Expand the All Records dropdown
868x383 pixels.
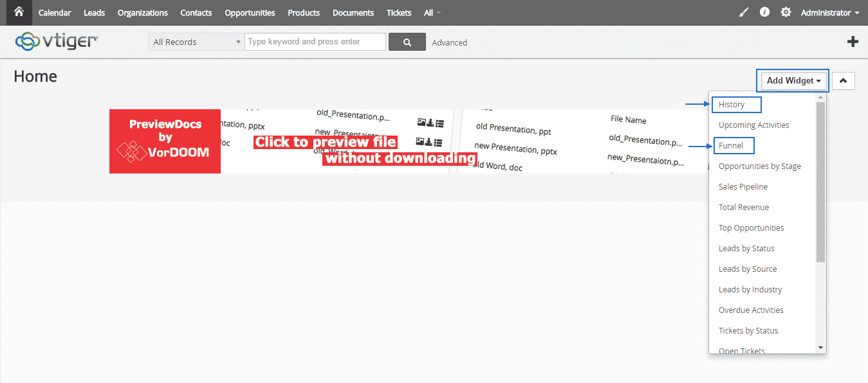[x=196, y=42]
